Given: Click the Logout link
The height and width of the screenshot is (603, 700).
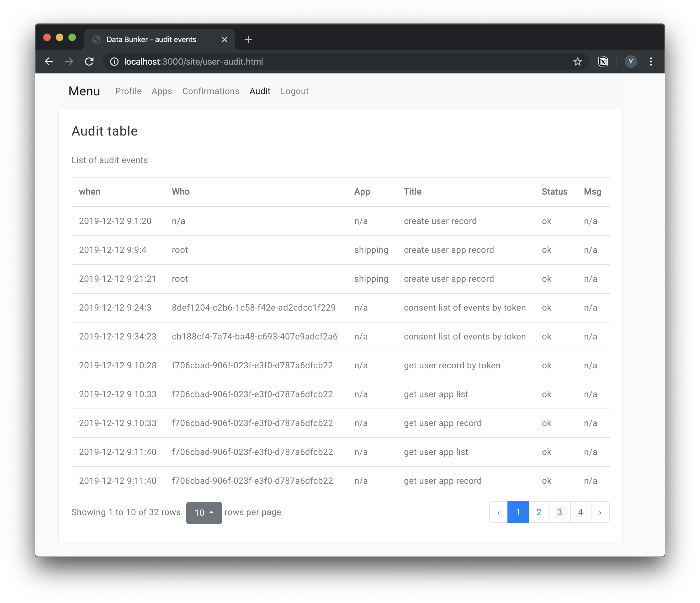Looking at the screenshot, I should [x=294, y=91].
